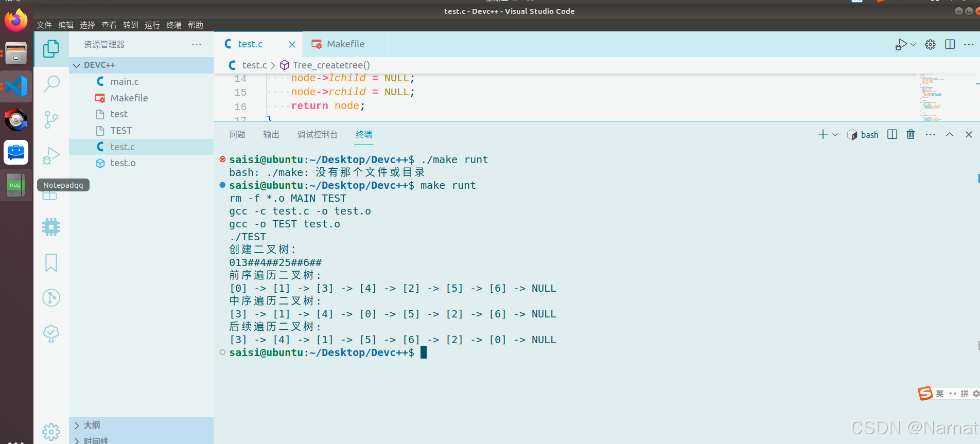980x444 pixels.
Task: Open the Manage gear in activity bar
Action: pyautogui.click(x=51, y=432)
